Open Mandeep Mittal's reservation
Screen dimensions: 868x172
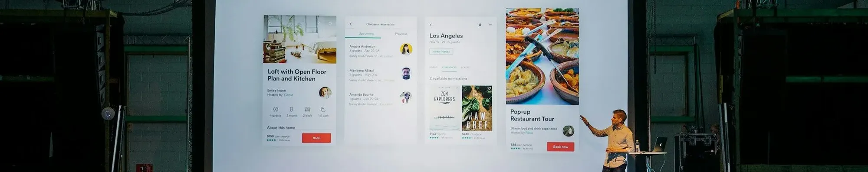click(381, 75)
